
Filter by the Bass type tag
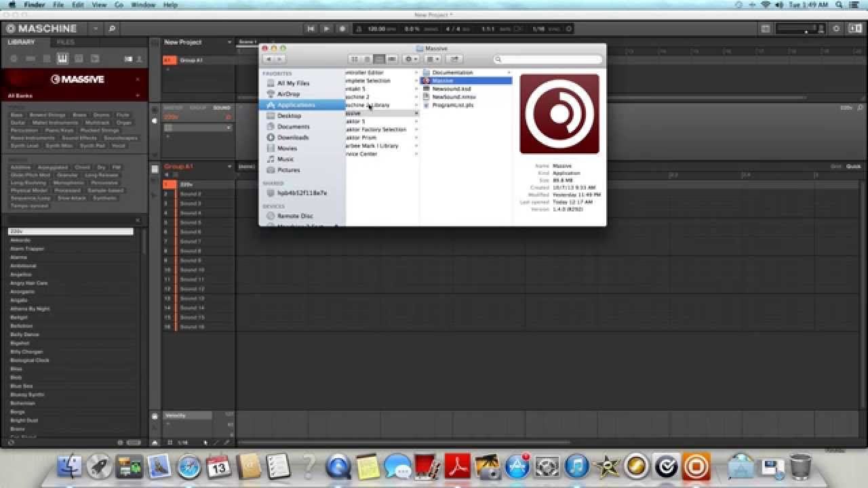point(17,115)
